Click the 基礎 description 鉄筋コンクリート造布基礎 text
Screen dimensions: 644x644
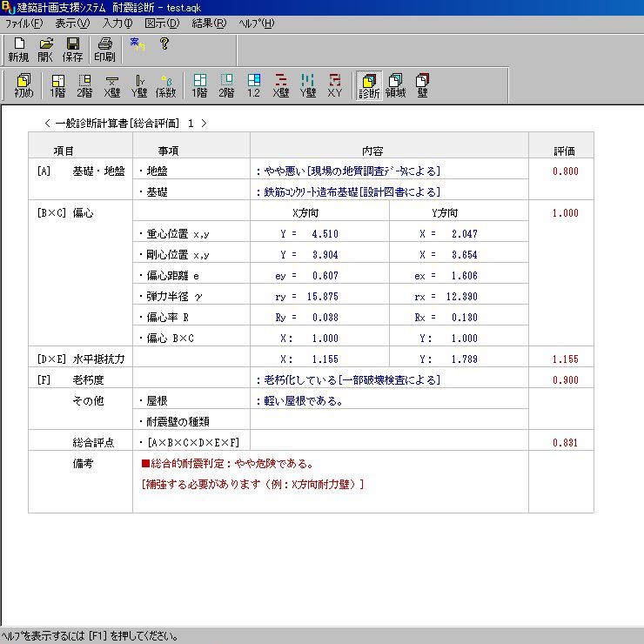point(348,192)
